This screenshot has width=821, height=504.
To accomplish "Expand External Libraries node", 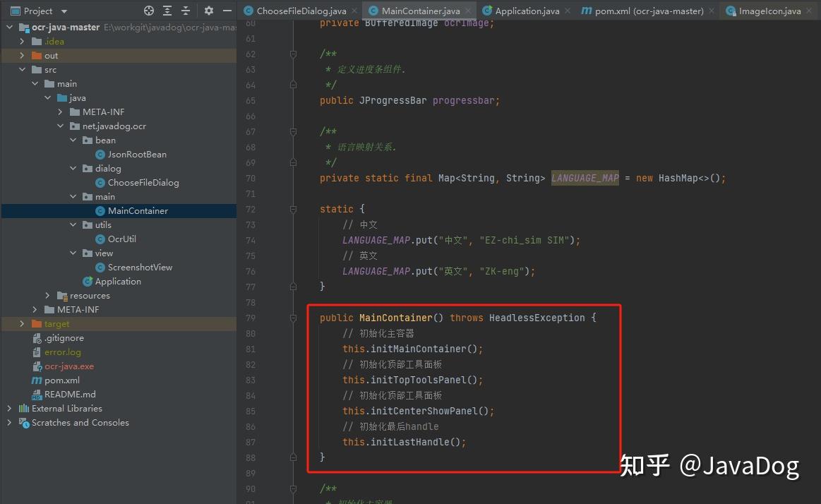I will coord(9,408).
